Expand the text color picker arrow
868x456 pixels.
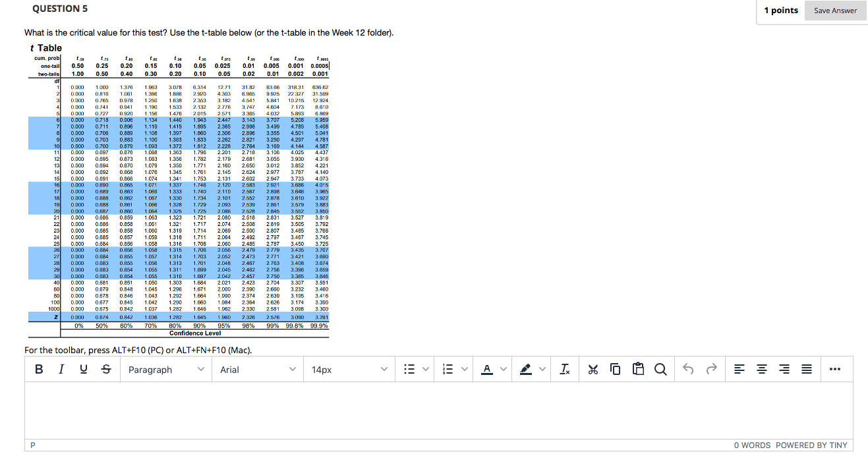coord(504,370)
